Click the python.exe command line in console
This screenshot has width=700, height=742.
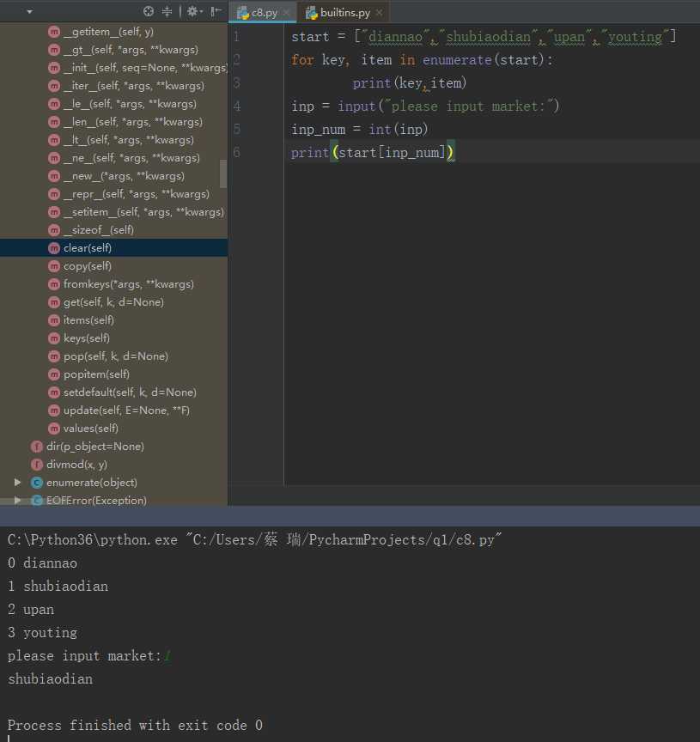(254, 540)
